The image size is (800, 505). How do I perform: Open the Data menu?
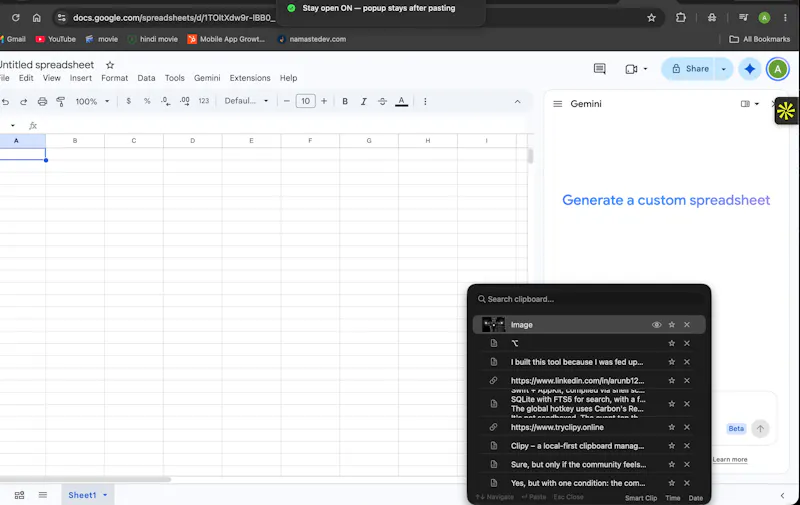click(146, 78)
